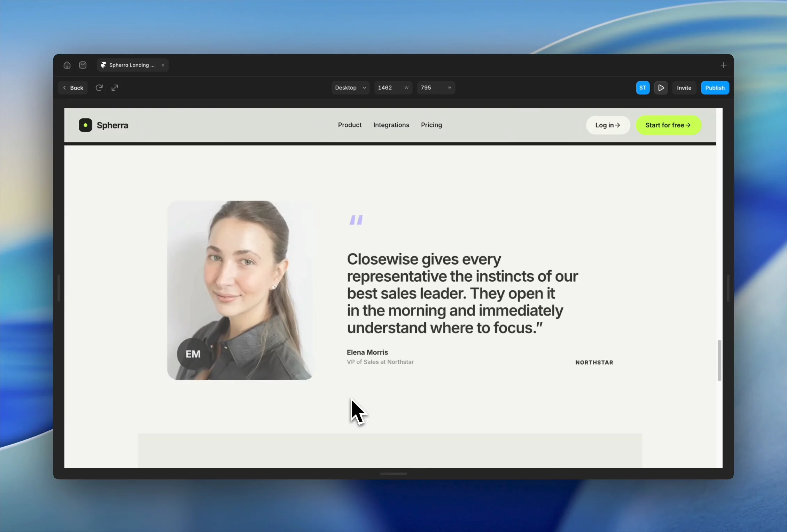
Task: Grab the right-side preview resize handle
Action: pyautogui.click(x=728, y=288)
